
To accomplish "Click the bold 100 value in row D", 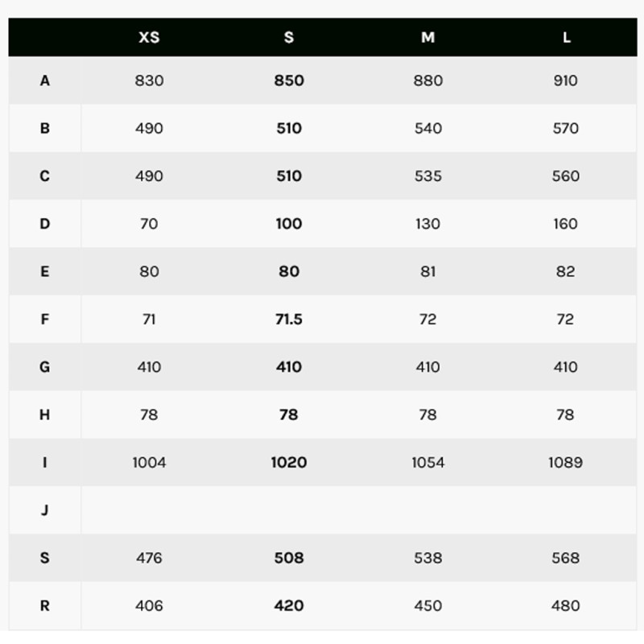I will [x=289, y=224].
